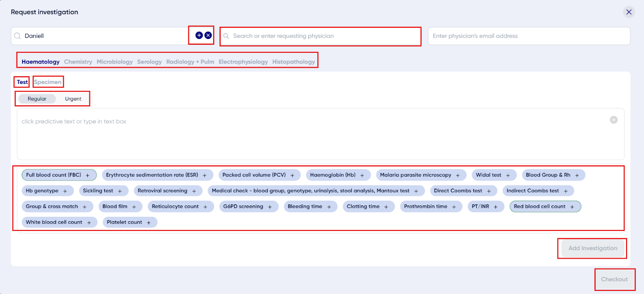Click plus on Clotting time chip
The height and width of the screenshot is (294, 644).
[386, 207]
